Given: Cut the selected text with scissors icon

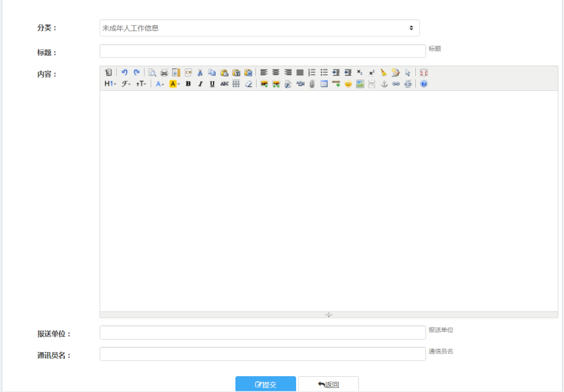Looking at the screenshot, I should tap(200, 72).
